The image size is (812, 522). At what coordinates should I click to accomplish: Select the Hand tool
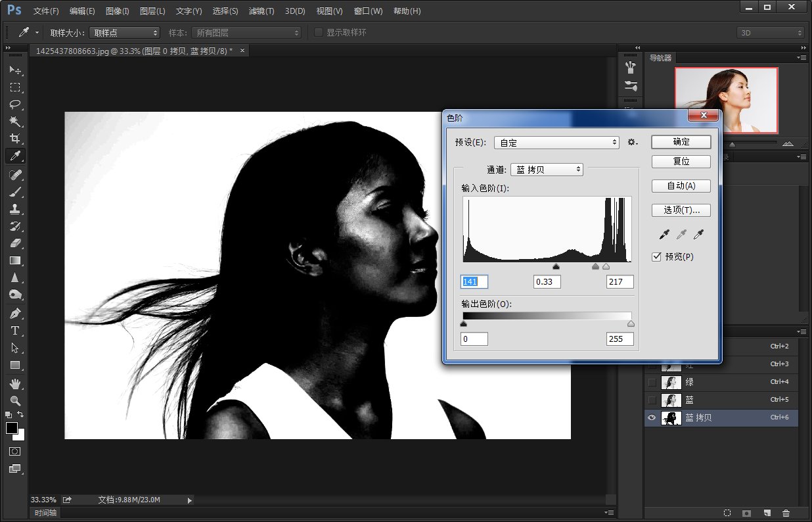(15, 383)
